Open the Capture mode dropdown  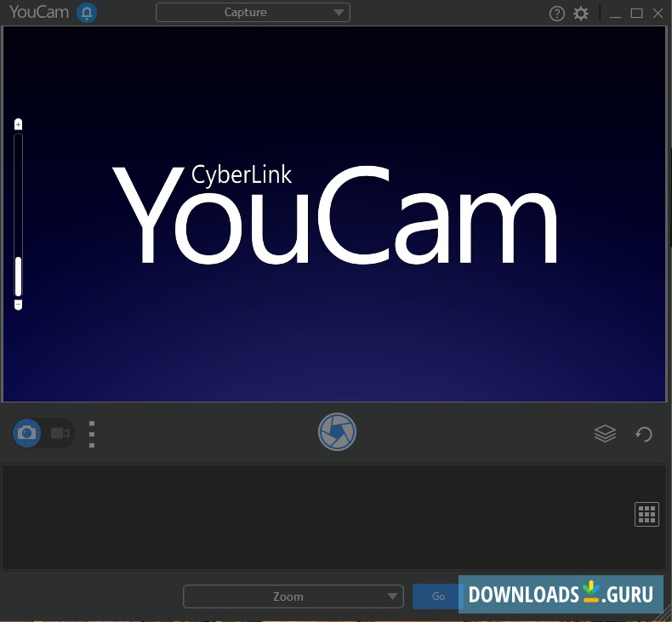click(x=253, y=13)
